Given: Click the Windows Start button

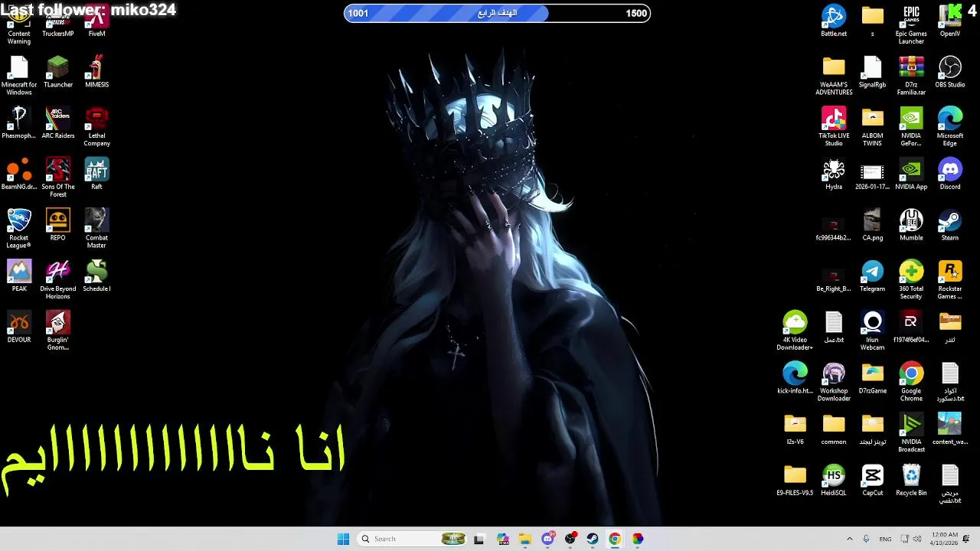Looking at the screenshot, I should 343,539.
